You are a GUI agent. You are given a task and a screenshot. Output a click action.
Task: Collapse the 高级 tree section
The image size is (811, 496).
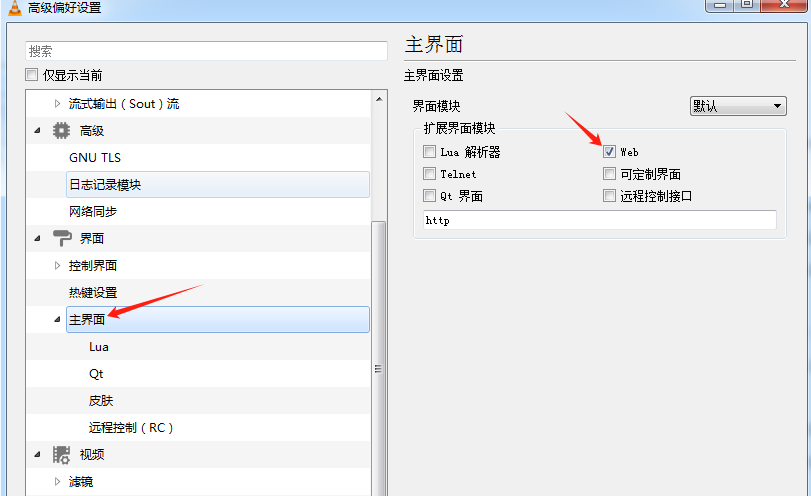click(37, 131)
